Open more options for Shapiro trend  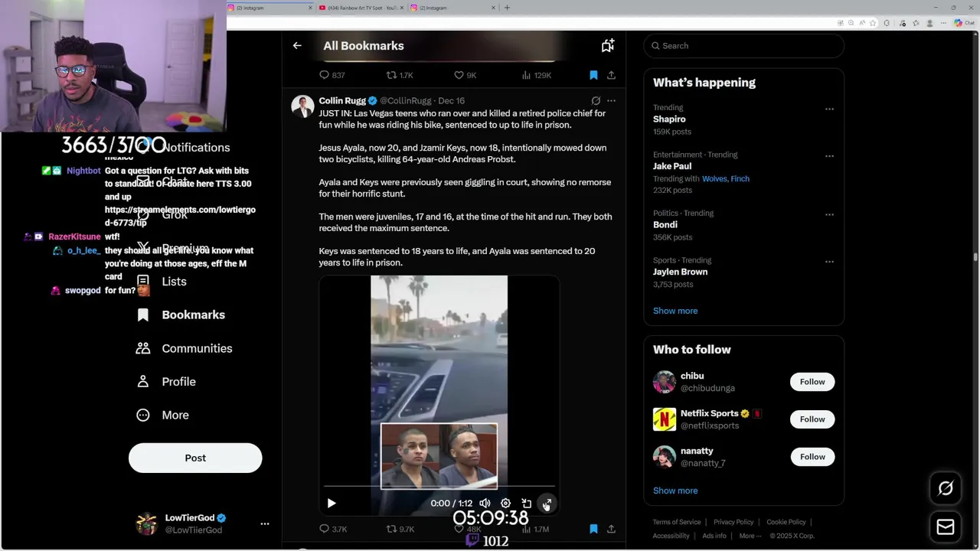point(829,109)
